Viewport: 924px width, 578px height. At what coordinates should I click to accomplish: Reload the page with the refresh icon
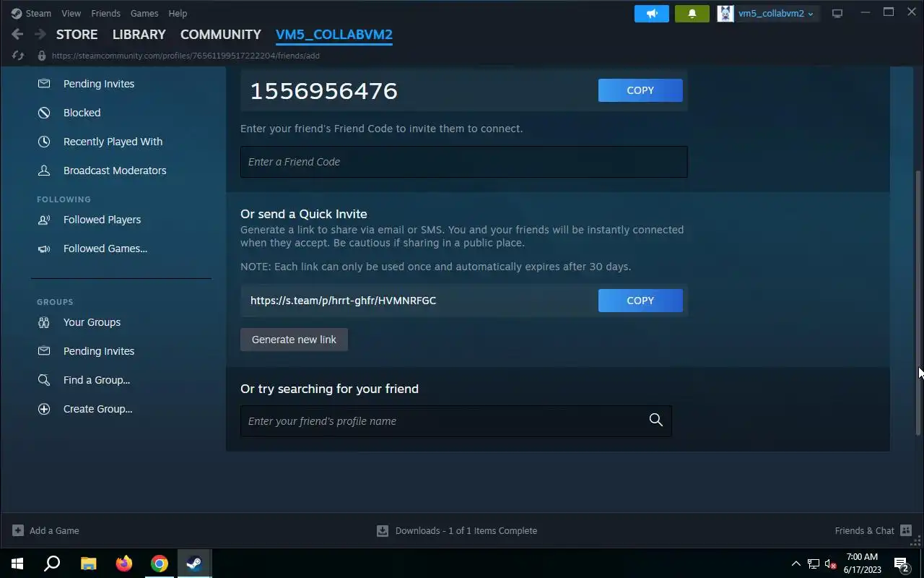tap(18, 56)
